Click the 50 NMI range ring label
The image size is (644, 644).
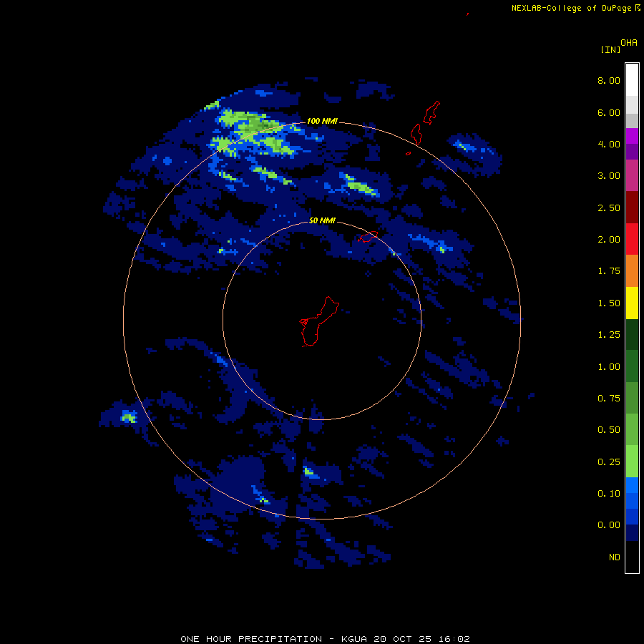tap(322, 221)
